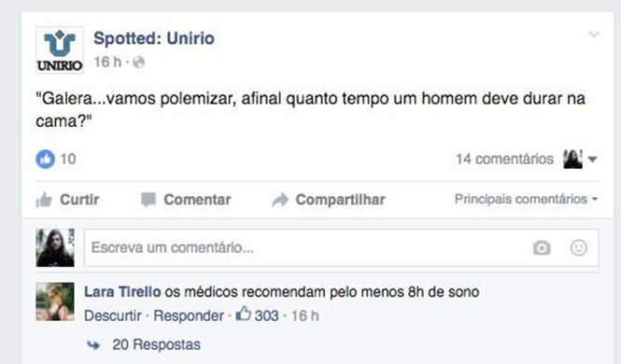Open the 14 comentários link

504,159
